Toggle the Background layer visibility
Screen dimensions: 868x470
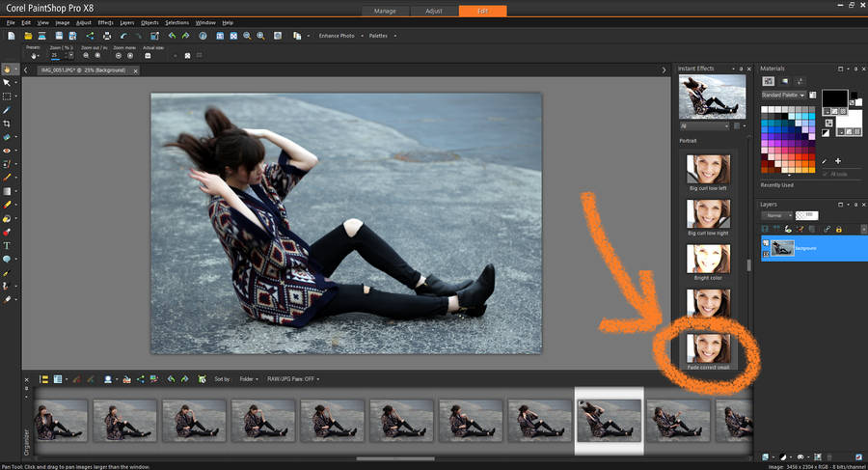pyautogui.click(x=766, y=243)
